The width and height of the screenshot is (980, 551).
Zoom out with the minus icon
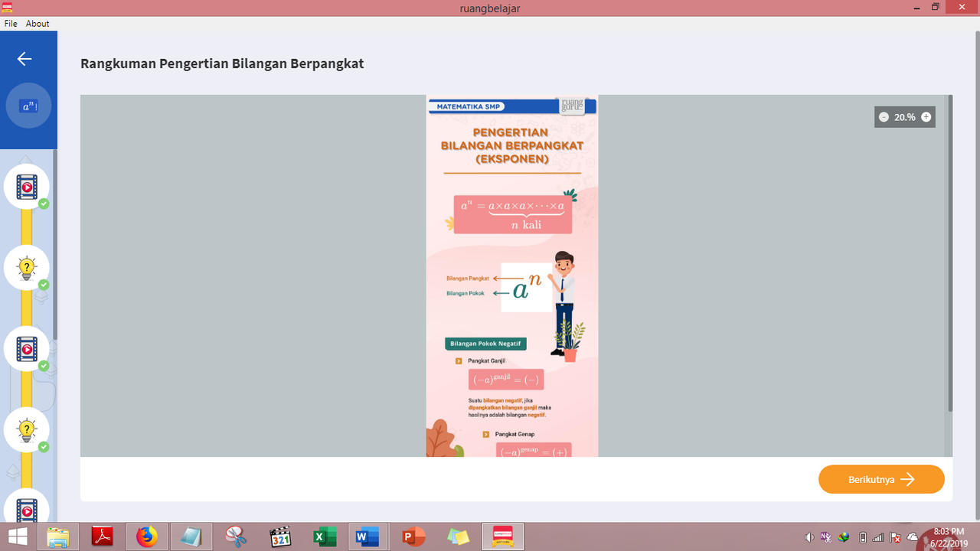(885, 116)
